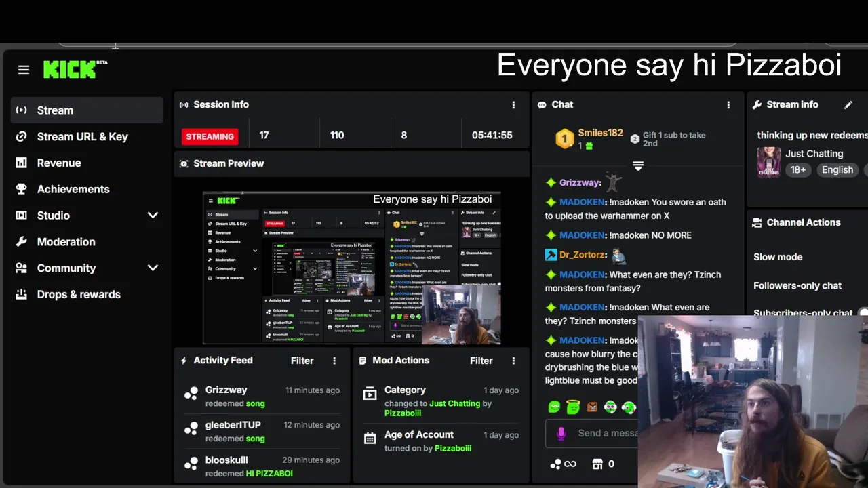This screenshot has width=868, height=488.
Task: Click the channel points infinity icon
Action: [563, 464]
